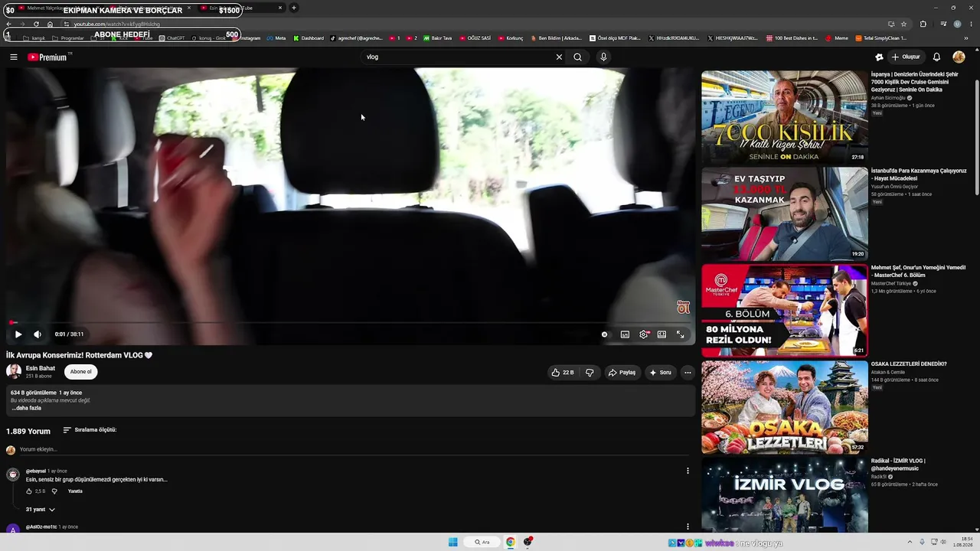Open the Sıralama ölçütü sort dropdown

click(90, 430)
